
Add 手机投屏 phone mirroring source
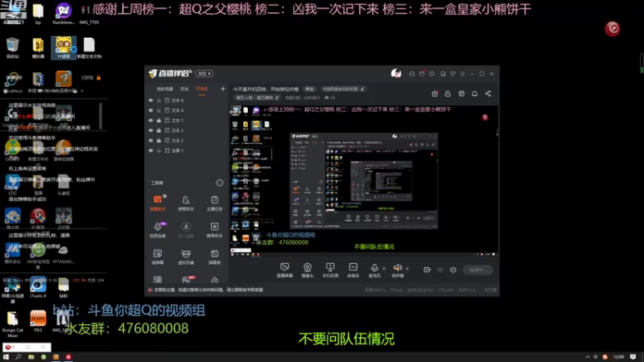[x=330, y=270]
